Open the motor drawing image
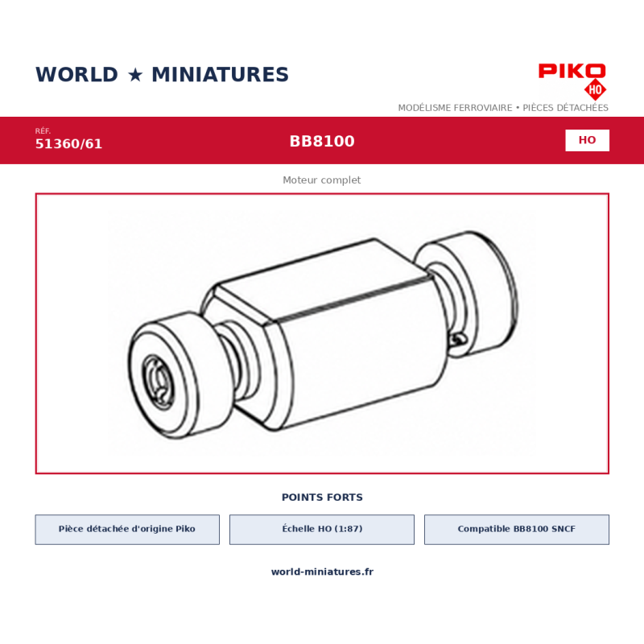Image resolution: width=644 pixels, height=644 pixels. pyautogui.click(x=322, y=333)
